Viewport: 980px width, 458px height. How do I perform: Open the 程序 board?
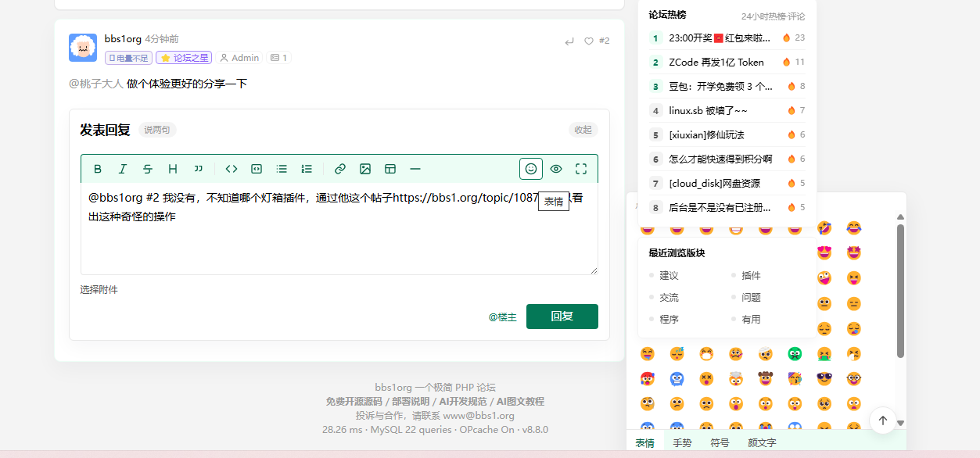point(669,320)
